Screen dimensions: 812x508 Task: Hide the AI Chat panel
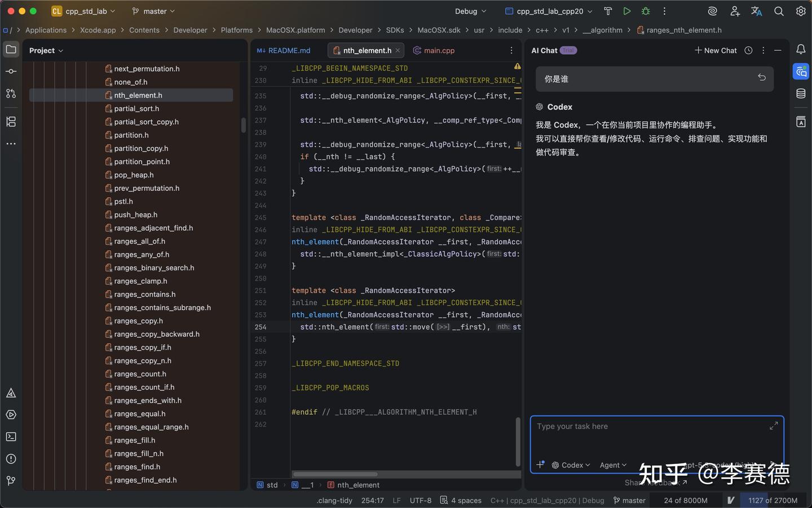pyautogui.click(x=778, y=50)
